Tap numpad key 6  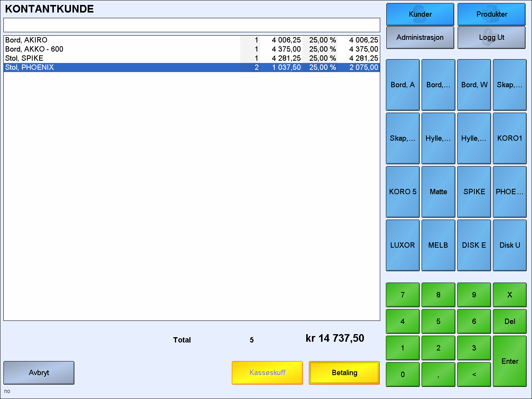(474, 321)
